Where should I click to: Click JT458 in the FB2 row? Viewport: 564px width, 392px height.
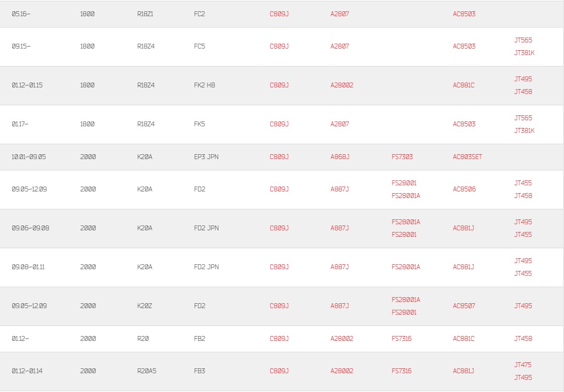tap(523, 339)
